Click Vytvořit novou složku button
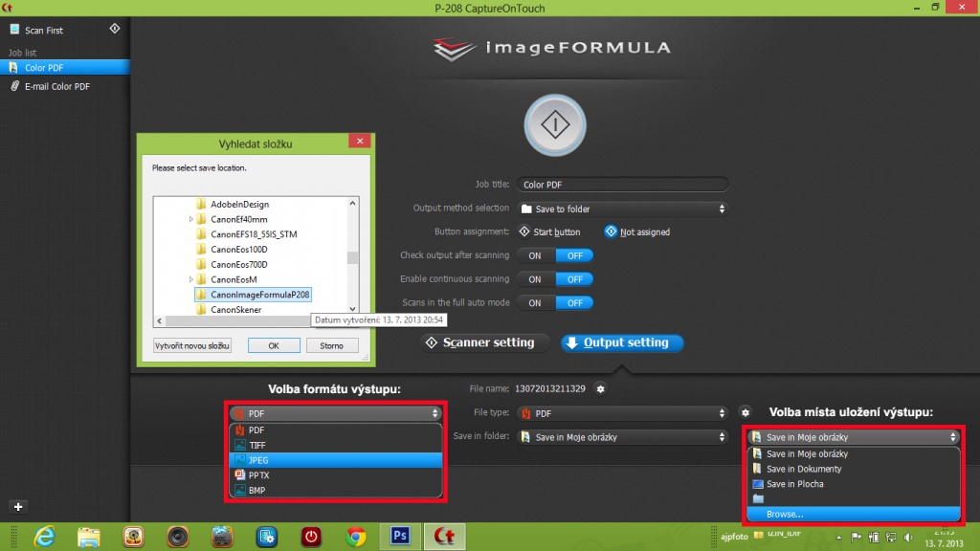The height and width of the screenshot is (551, 980). [192, 345]
